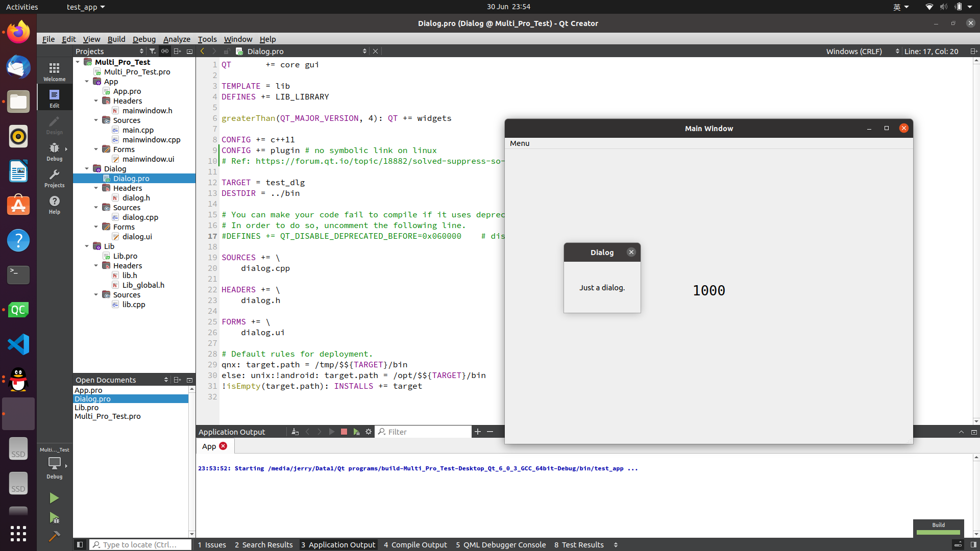Toggle the right sidebar visibility button
The image size is (980, 551).
tap(973, 544)
